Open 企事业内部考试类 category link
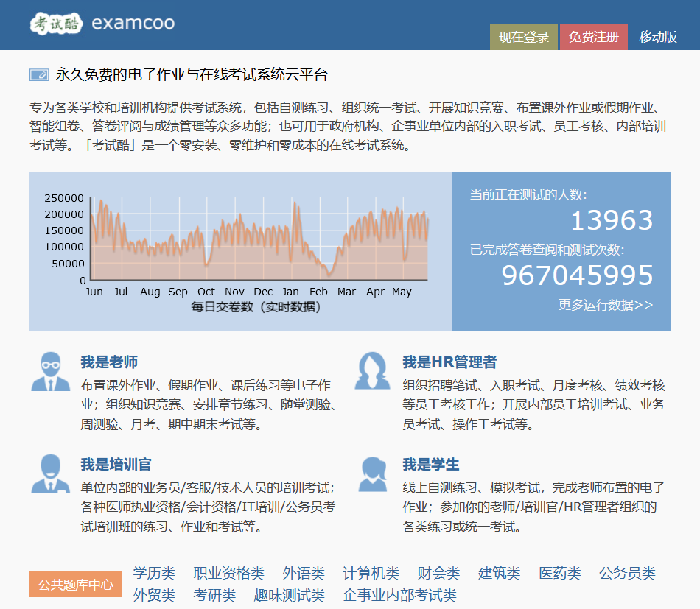 click(399, 595)
